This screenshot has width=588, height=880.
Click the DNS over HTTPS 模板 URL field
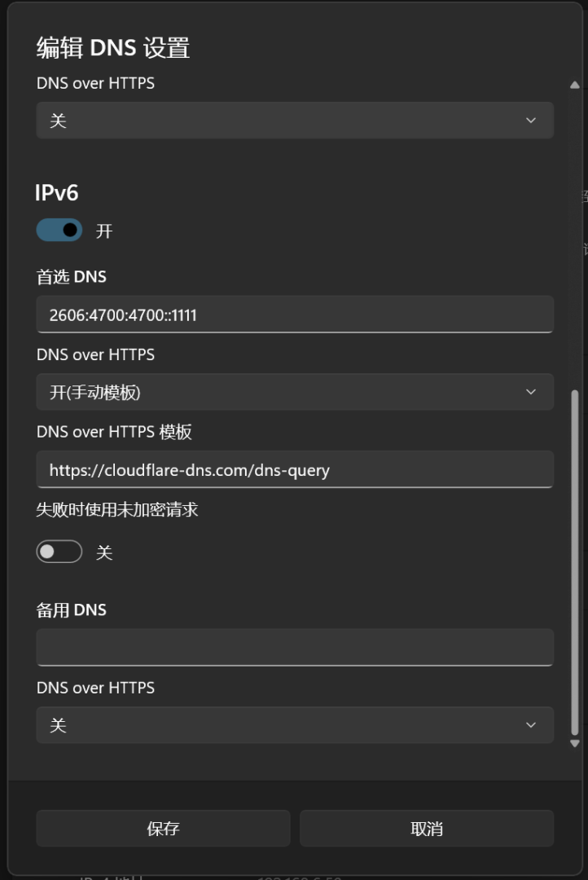tap(294, 470)
